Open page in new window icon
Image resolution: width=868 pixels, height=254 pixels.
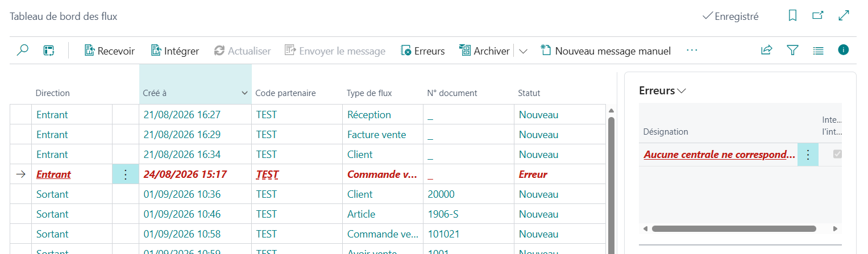coord(818,16)
